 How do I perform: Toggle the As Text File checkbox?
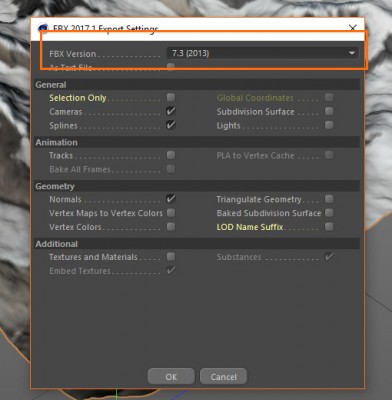click(171, 67)
